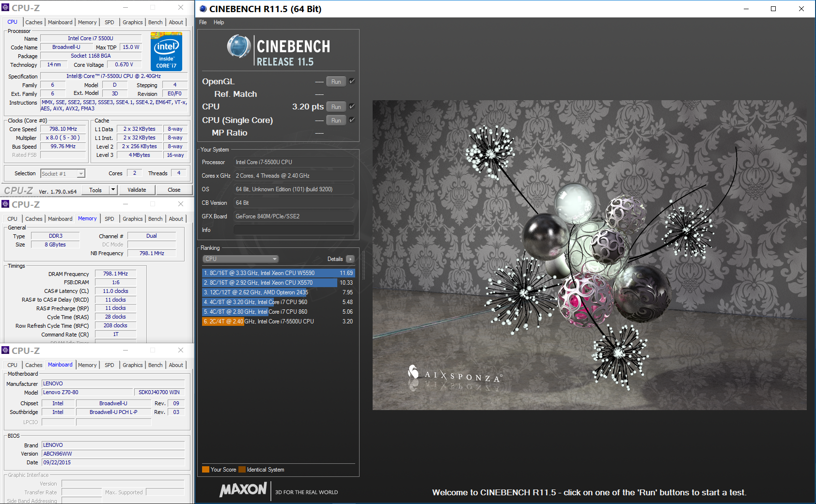Switch to Mainboard tab in top CPU-Z window
816x504 pixels.
tap(60, 22)
